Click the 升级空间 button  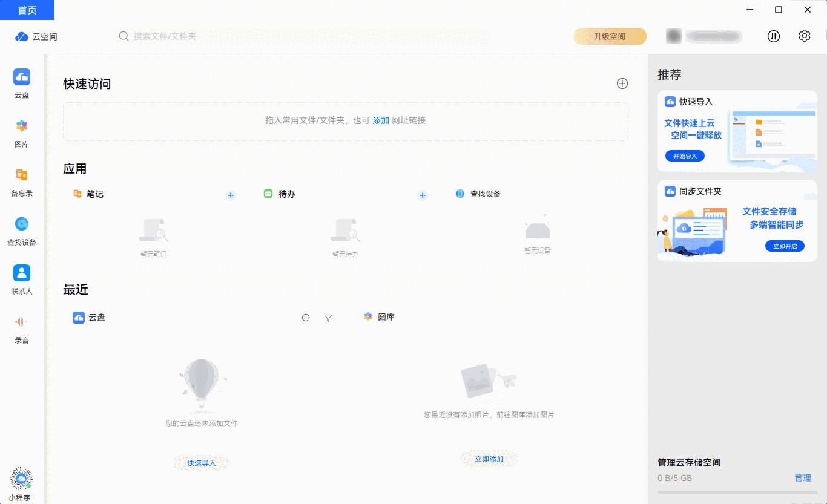[609, 36]
